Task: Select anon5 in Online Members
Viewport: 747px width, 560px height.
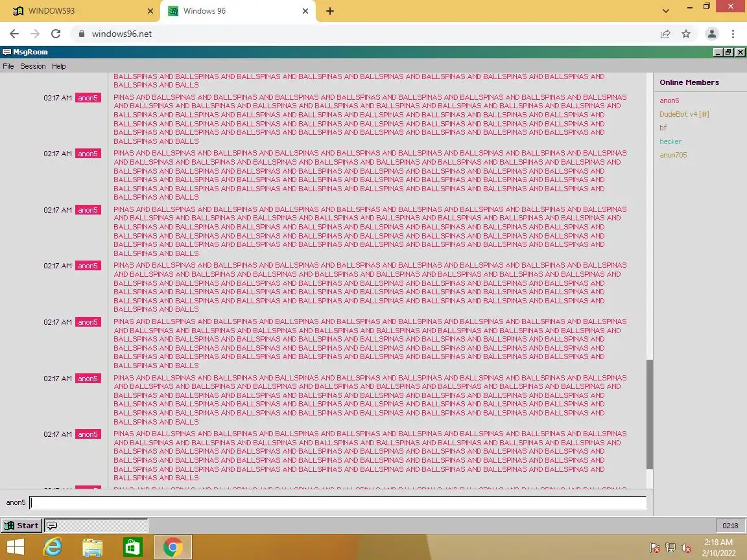Action: pos(669,100)
